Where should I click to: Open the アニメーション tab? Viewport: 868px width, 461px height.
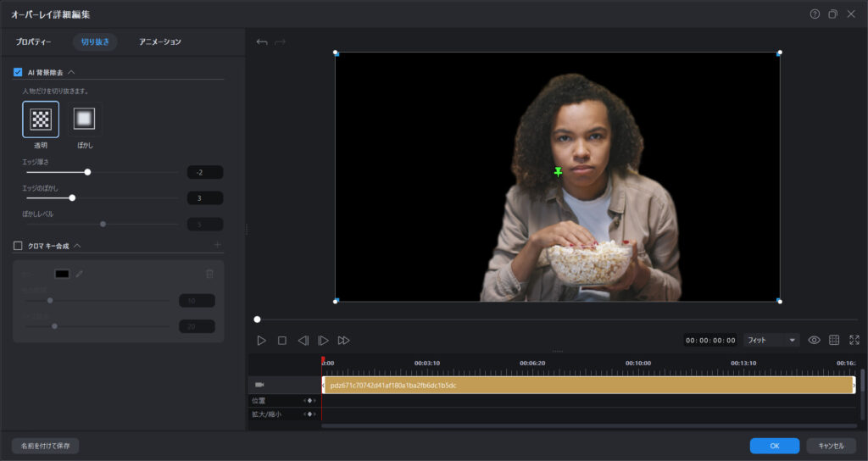coord(160,42)
